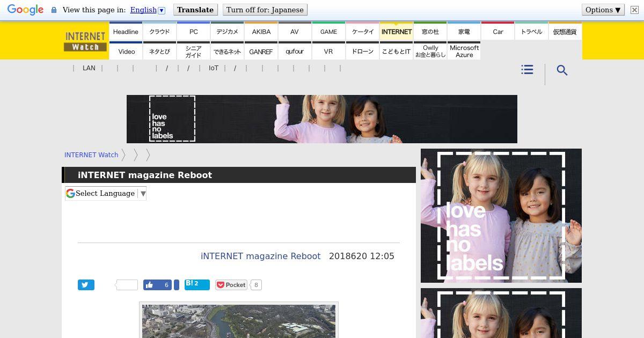Open the PC tab
Viewport: 644px width, 338px height.
(x=193, y=32)
